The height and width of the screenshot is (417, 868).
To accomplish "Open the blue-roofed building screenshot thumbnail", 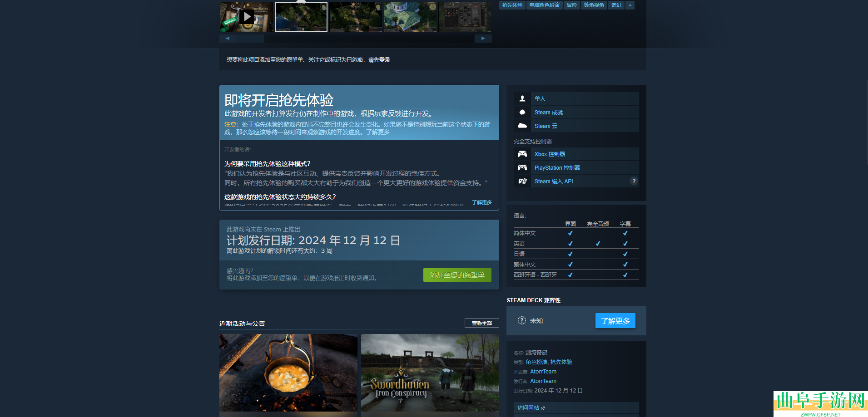I will click(411, 17).
